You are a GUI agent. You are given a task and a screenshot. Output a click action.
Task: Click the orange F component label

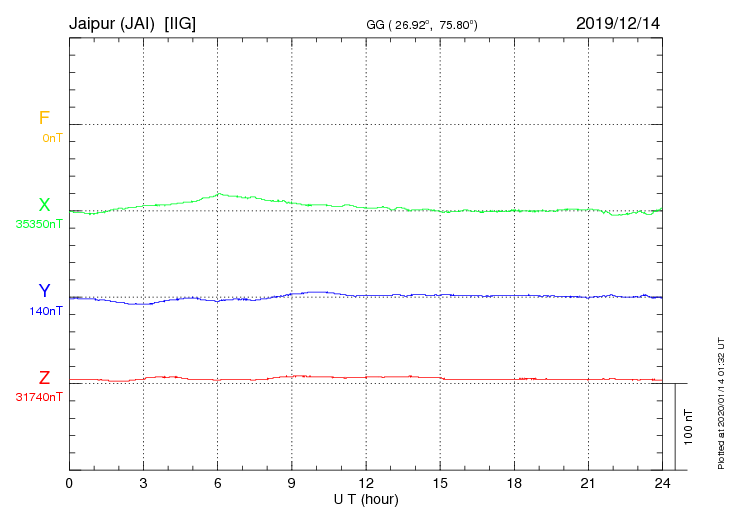point(44,118)
